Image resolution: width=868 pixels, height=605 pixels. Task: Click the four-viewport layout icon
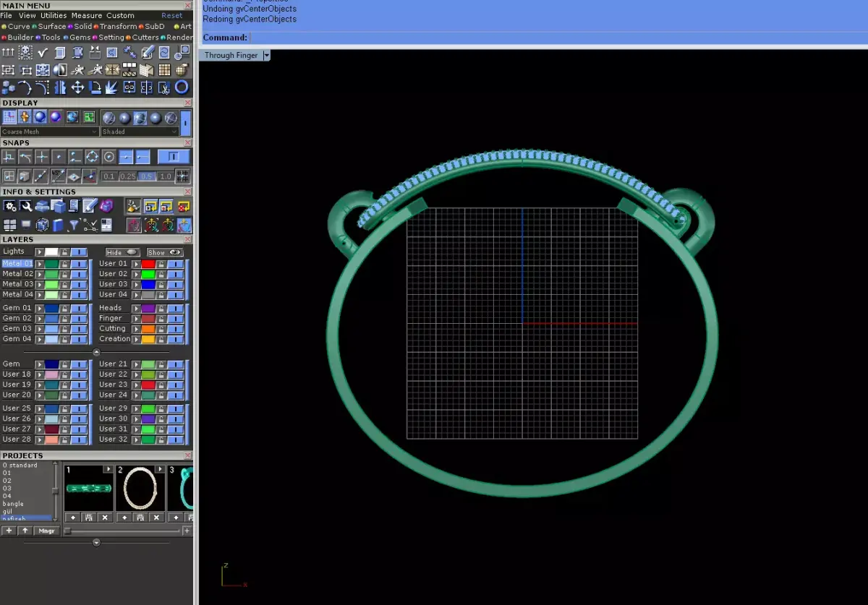[9, 225]
